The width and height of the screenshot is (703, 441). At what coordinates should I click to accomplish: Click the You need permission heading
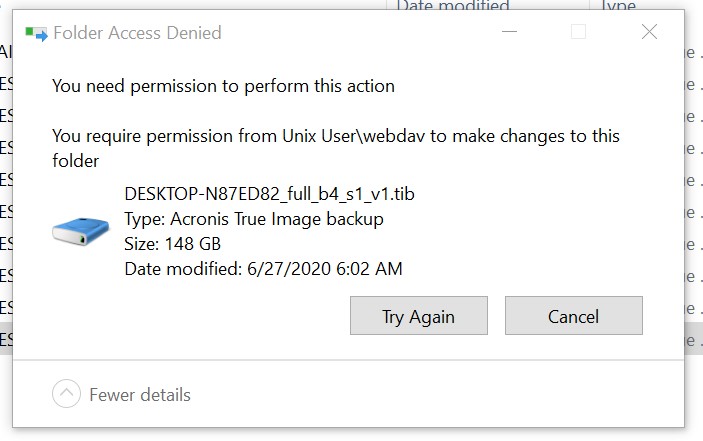223,86
